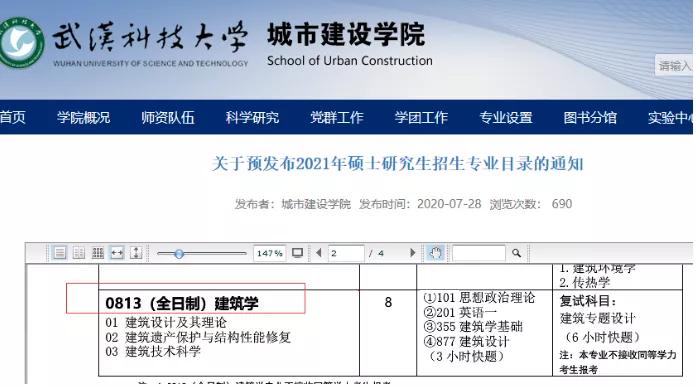Select the hand pan tool
The image size is (697, 388).
coord(435,253)
